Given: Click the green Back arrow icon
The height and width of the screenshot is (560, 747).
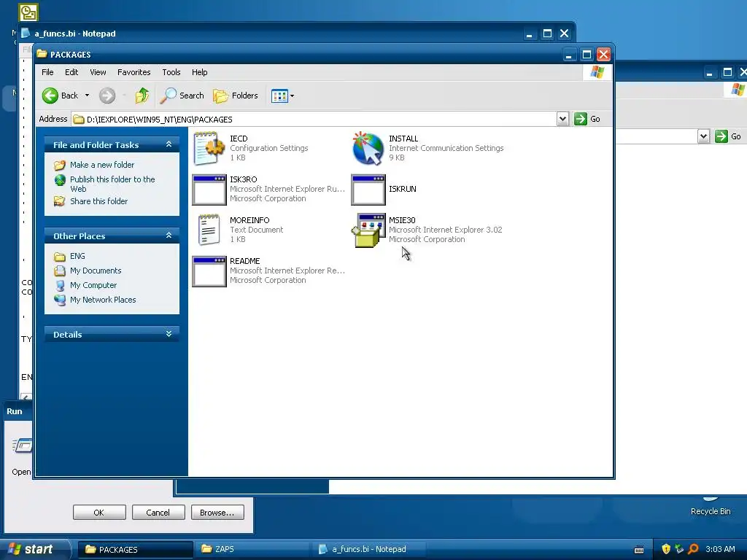Looking at the screenshot, I should (50, 96).
